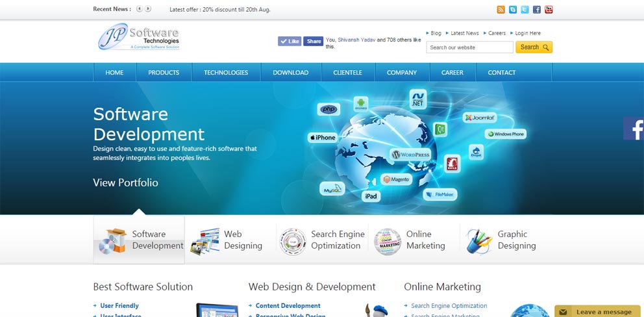Image resolution: width=644 pixels, height=317 pixels.
Task: Select the Online Marketing tab
Action: (x=414, y=240)
